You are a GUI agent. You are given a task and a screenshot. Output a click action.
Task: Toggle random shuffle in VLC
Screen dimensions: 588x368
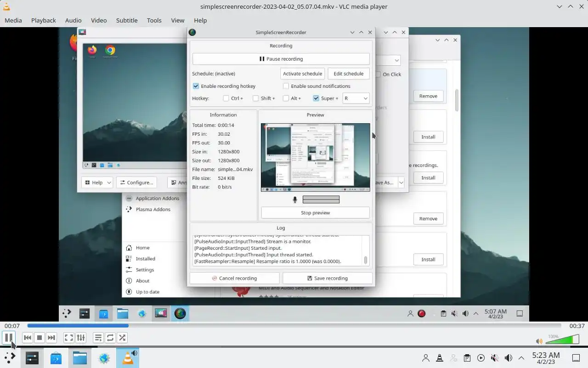[122, 338]
